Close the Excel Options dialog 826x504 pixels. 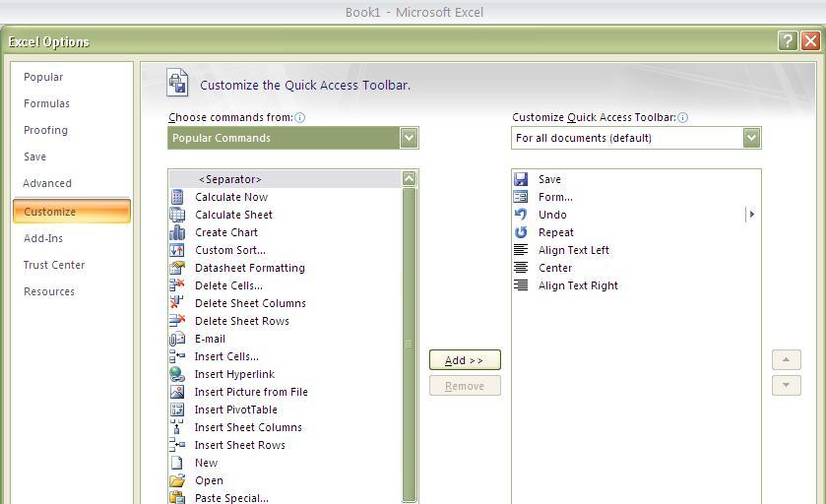[x=810, y=40]
